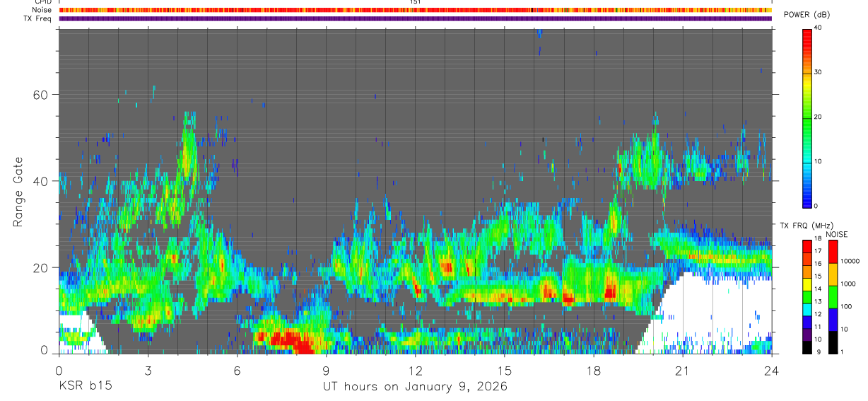The image size is (868, 401).
Task: Click the 15 tick label on UT axis
Action: tap(505, 370)
